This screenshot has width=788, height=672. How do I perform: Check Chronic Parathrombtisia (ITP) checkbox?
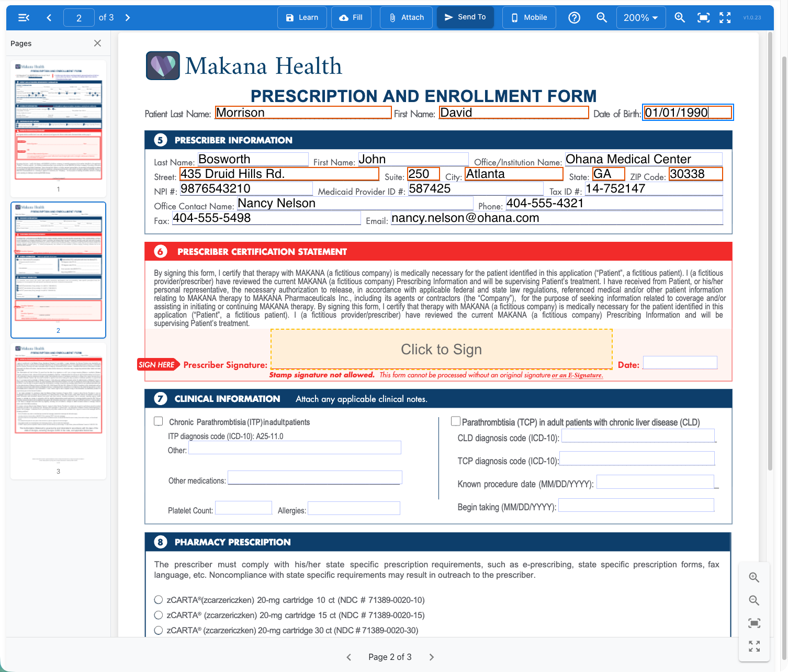pos(159,421)
